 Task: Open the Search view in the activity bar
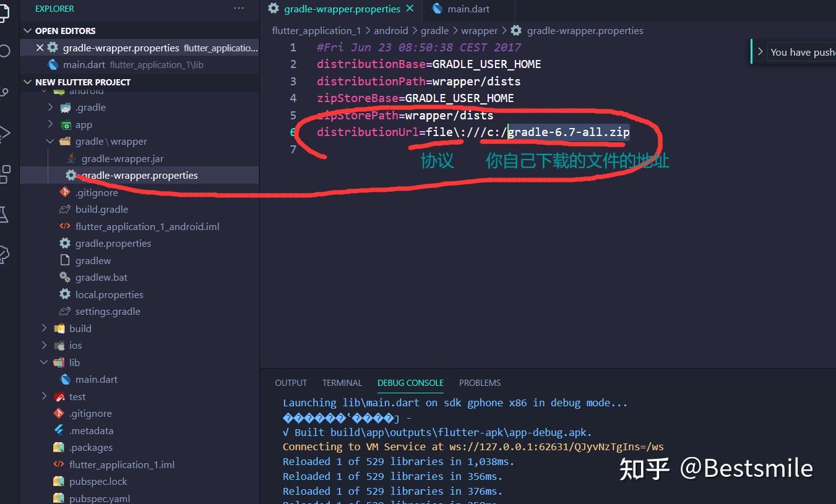[6, 51]
